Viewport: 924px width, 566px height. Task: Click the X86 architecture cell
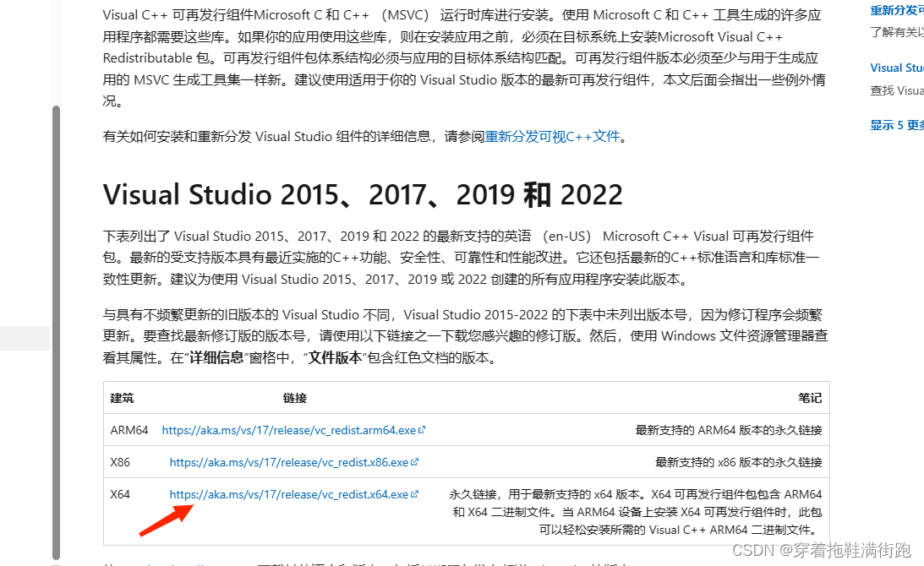(120, 462)
